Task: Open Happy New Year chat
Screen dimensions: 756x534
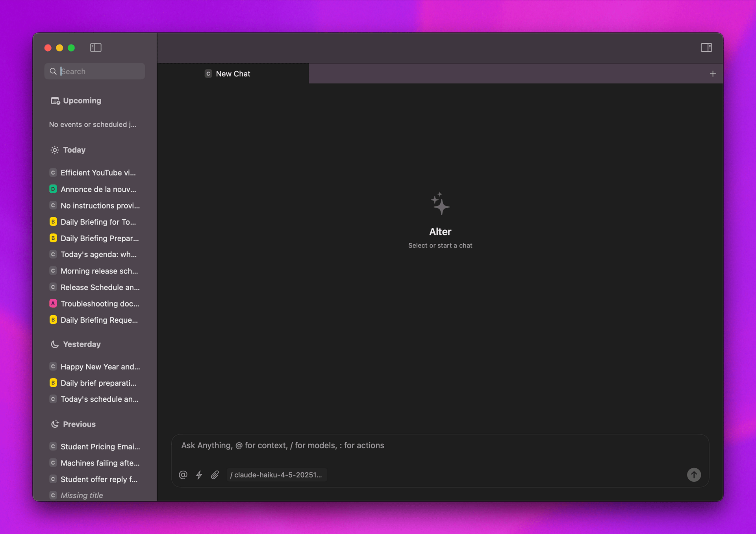Action: tap(100, 367)
